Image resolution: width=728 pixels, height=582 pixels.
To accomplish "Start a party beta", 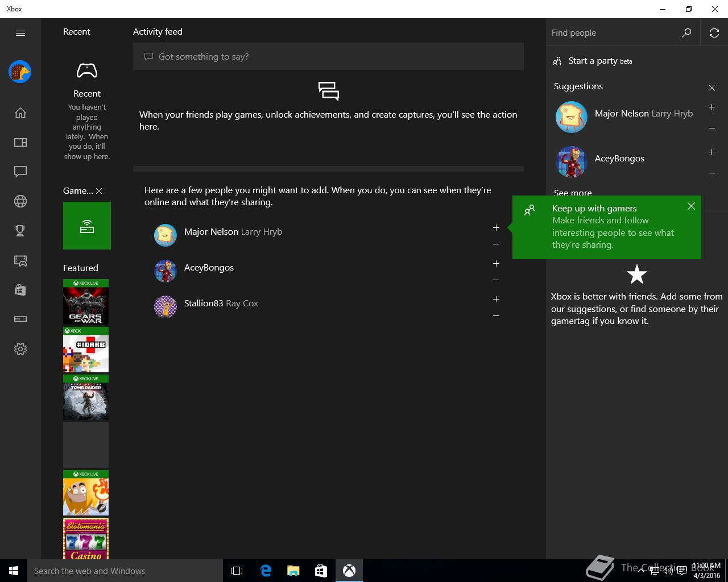I will point(593,61).
